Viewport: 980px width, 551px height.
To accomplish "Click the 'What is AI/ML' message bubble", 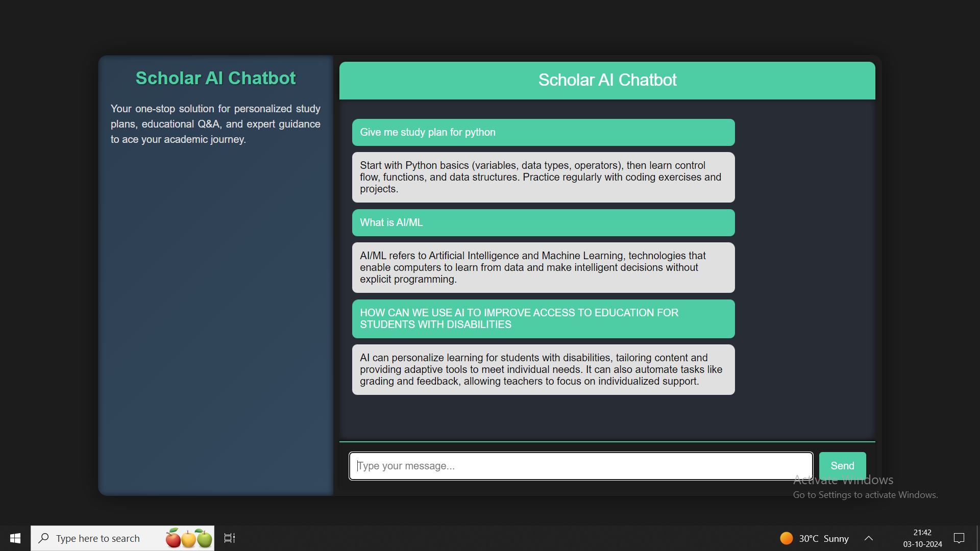I will coord(543,222).
